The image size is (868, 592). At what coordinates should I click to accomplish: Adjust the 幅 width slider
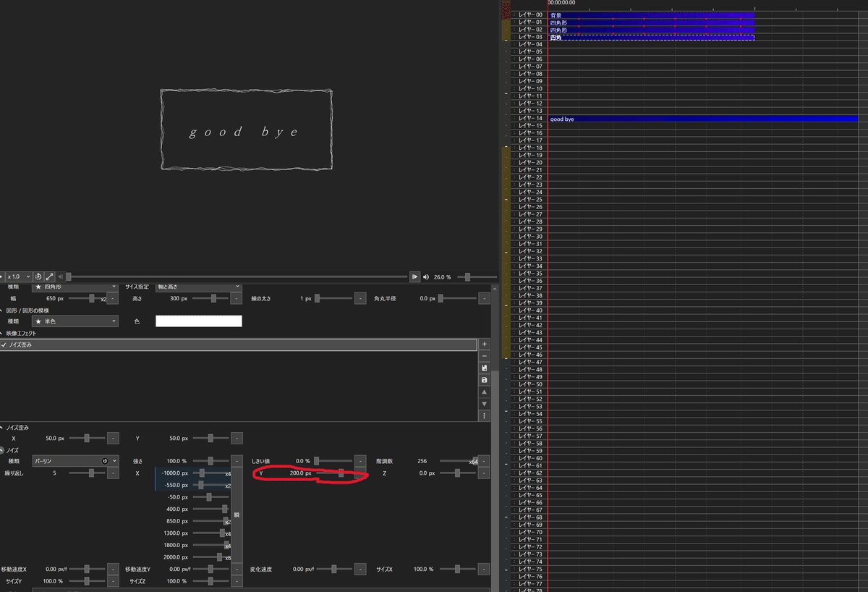(88, 298)
